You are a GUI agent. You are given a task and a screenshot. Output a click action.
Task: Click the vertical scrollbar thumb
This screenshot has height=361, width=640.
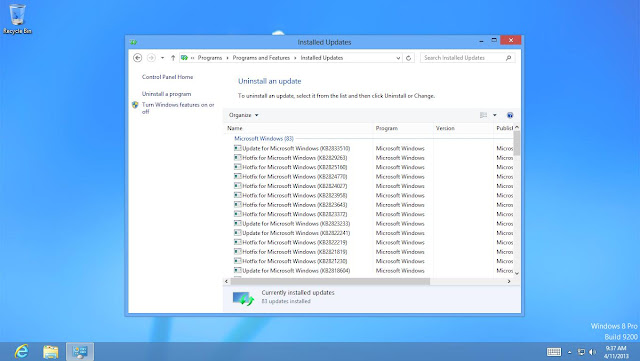tap(517, 143)
